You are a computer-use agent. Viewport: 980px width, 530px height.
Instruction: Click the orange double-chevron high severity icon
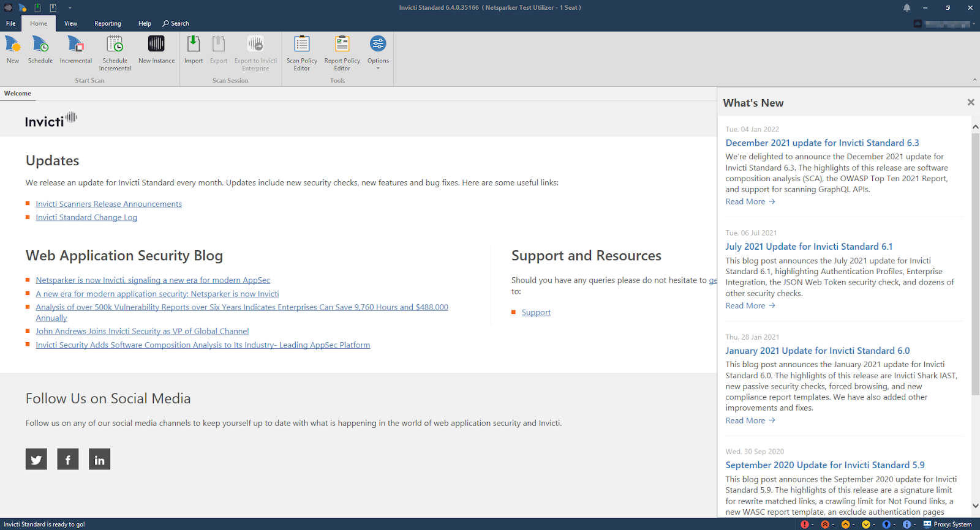[x=825, y=524]
